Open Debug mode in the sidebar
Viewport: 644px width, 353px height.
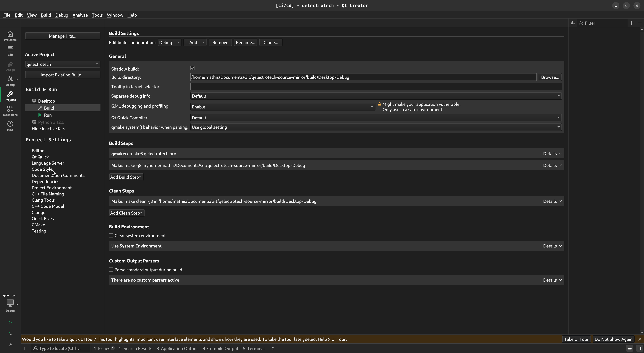point(10,81)
